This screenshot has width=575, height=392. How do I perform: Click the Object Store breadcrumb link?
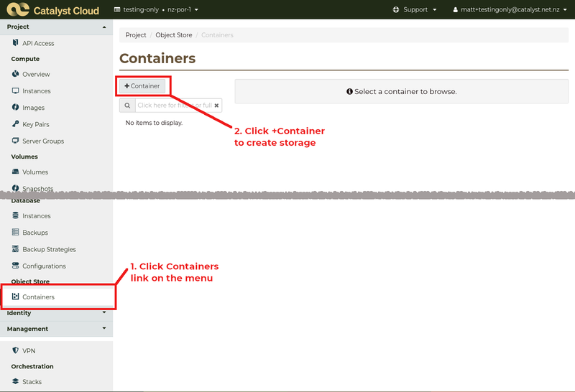174,34
